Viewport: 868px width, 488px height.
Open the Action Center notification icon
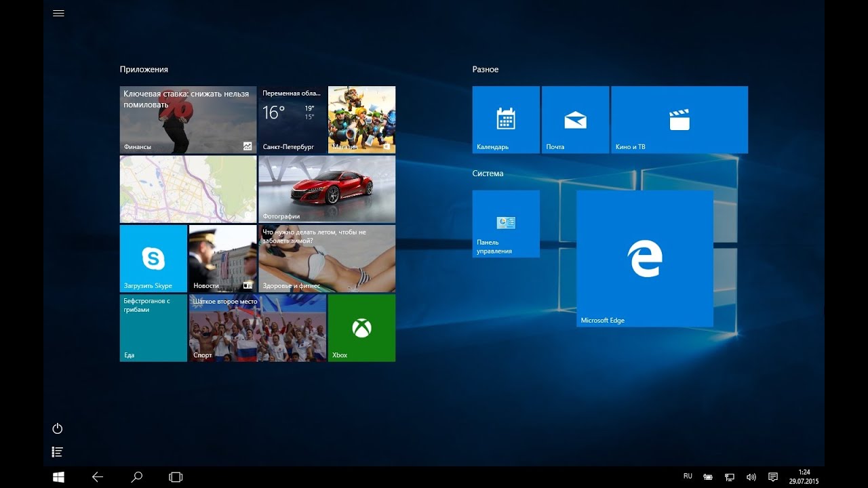coord(773,477)
